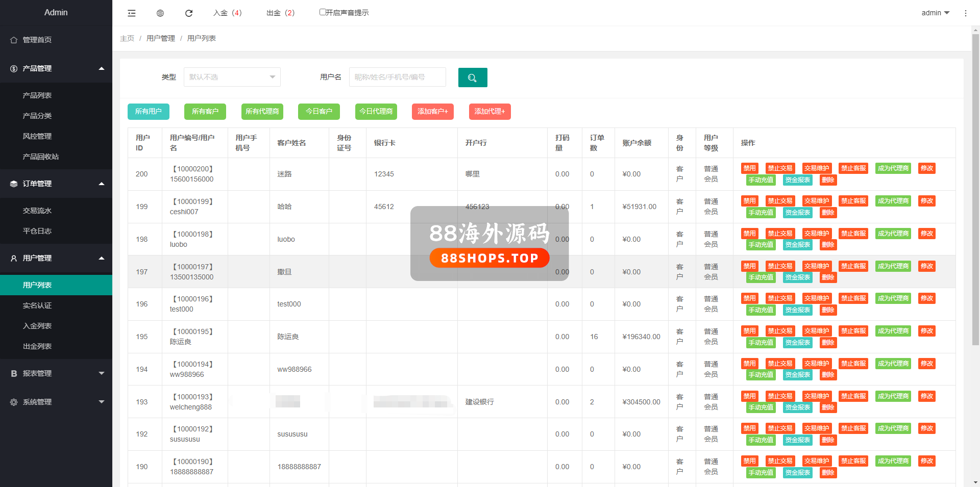The image size is (980, 487).
Task: Open 实名认证 in the sidebar
Action: point(37,305)
